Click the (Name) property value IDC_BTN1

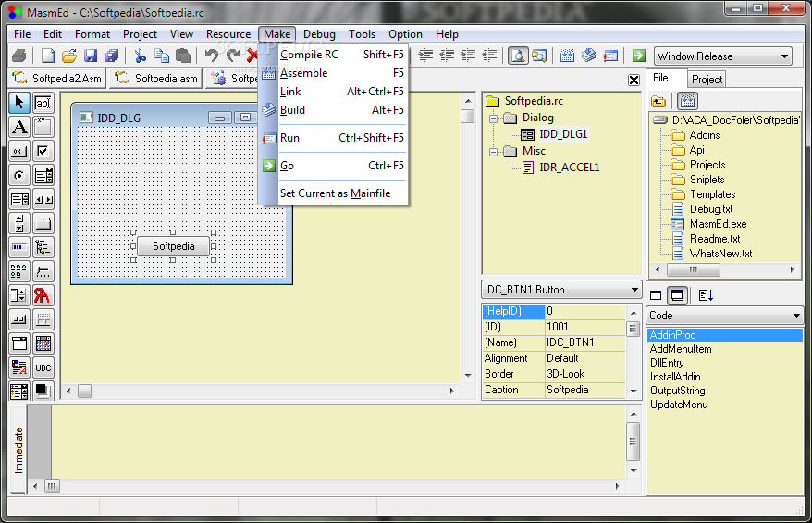coord(585,342)
